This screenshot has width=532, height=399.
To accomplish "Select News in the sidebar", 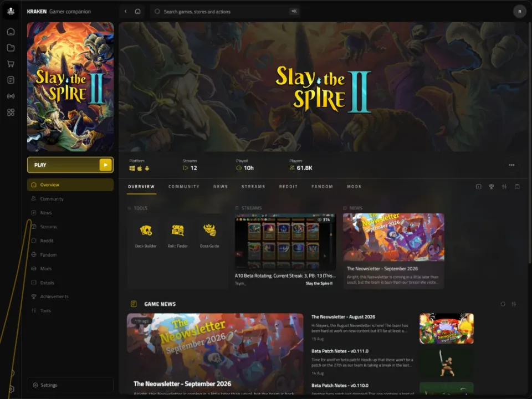I will tap(70, 213).
